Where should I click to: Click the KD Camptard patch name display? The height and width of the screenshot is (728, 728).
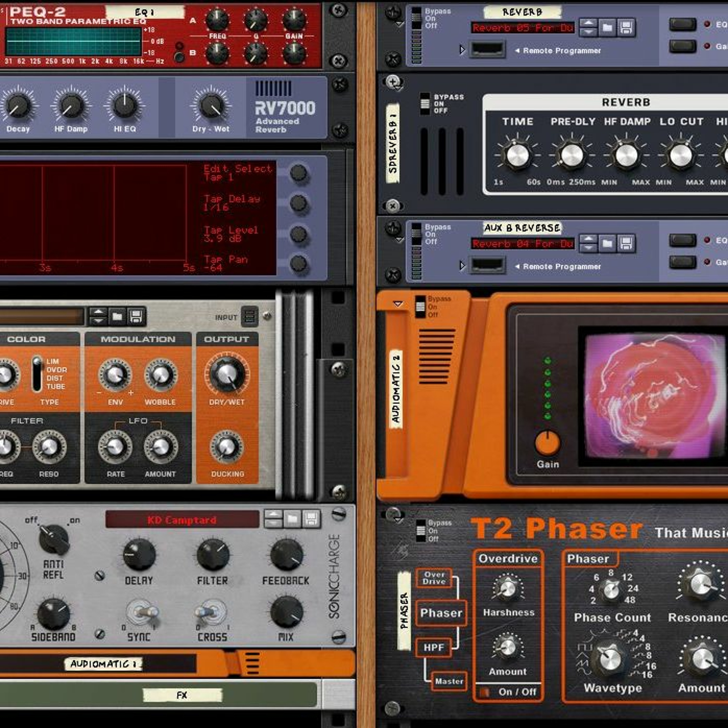(x=182, y=519)
